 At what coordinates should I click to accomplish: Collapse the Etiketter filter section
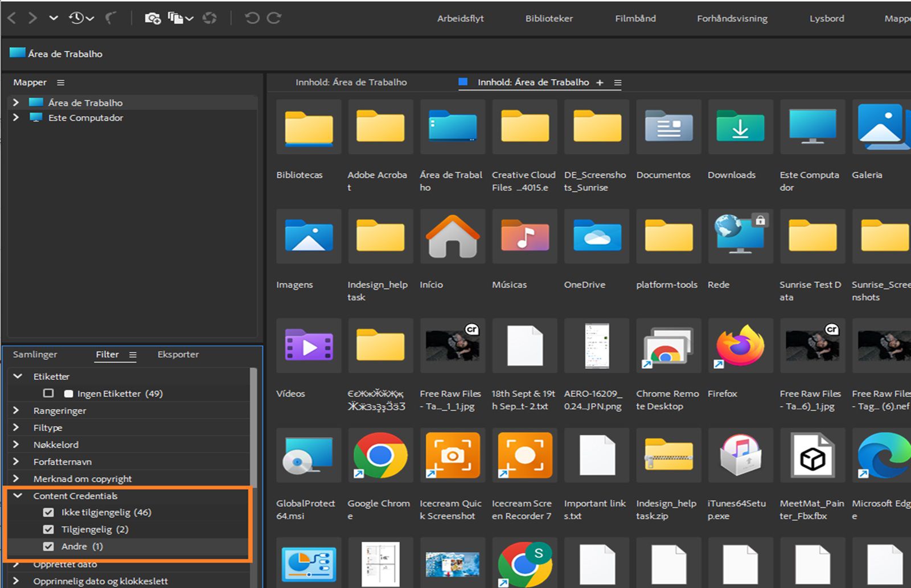coord(18,376)
